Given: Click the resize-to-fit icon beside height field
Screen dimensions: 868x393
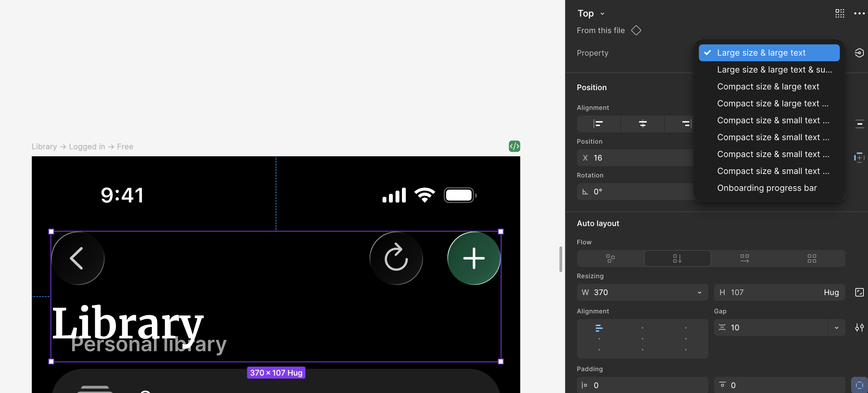Looking at the screenshot, I should (x=859, y=292).
